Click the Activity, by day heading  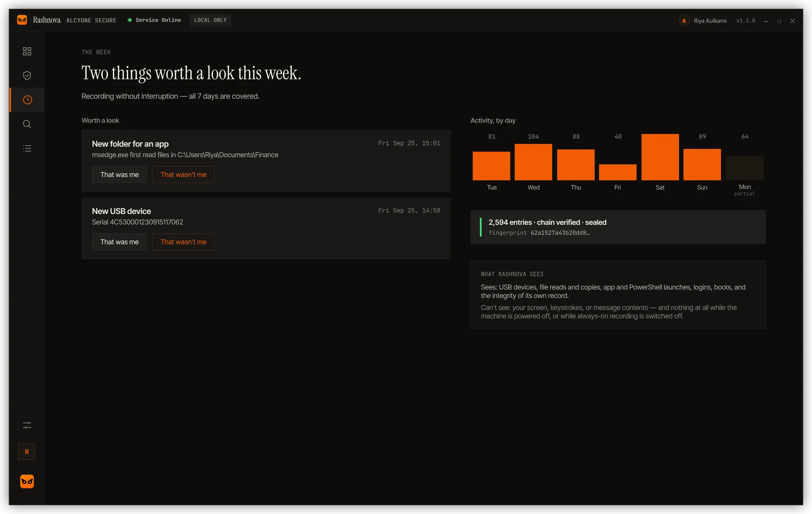tap(493, 121)
